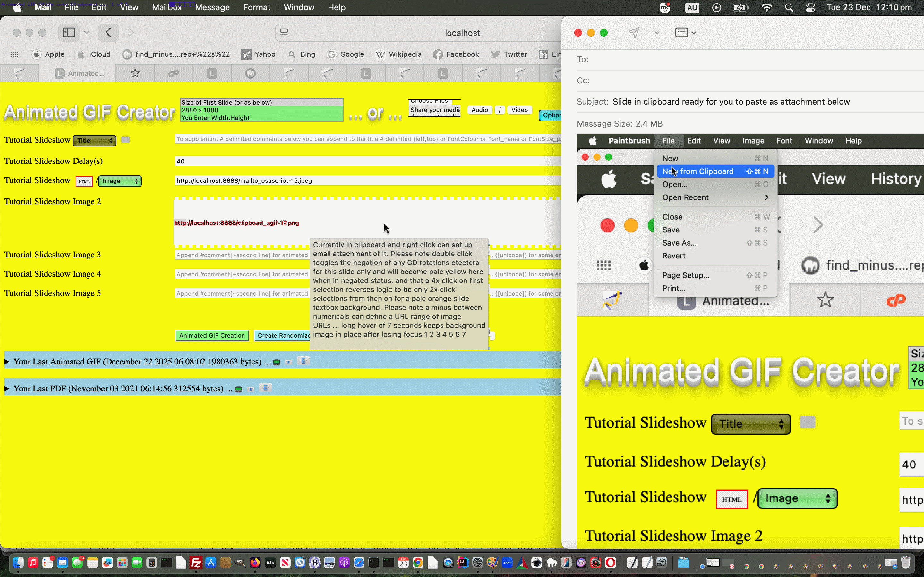Viewport: 924px width, 577px height.
Task: Click the star favorites icon in the tab bar
Action: pyautogui.click(x=135, y=73)
